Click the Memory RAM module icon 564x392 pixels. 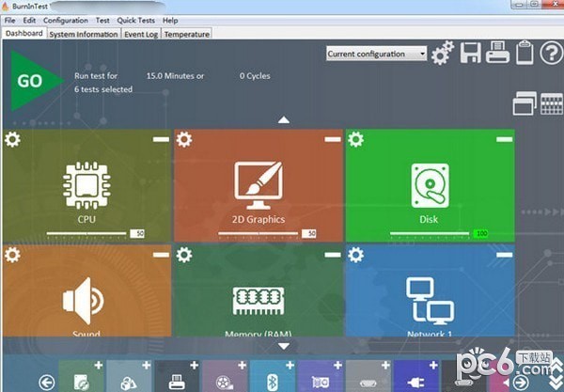point(258,301)
